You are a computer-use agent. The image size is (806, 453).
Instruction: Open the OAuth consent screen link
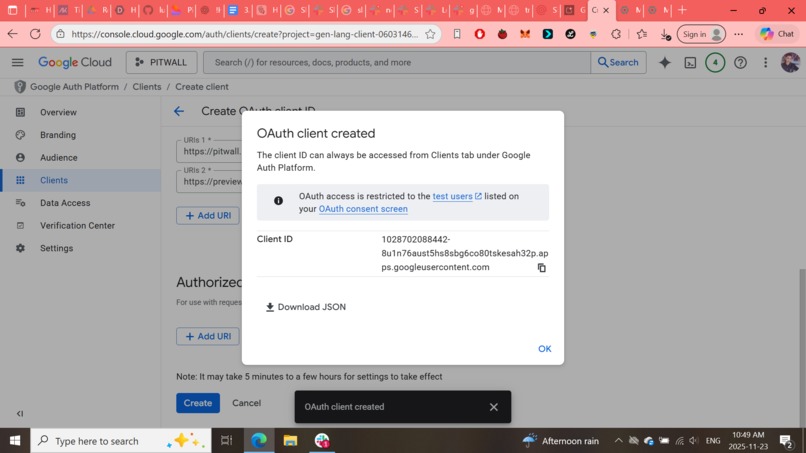(363, 209)
